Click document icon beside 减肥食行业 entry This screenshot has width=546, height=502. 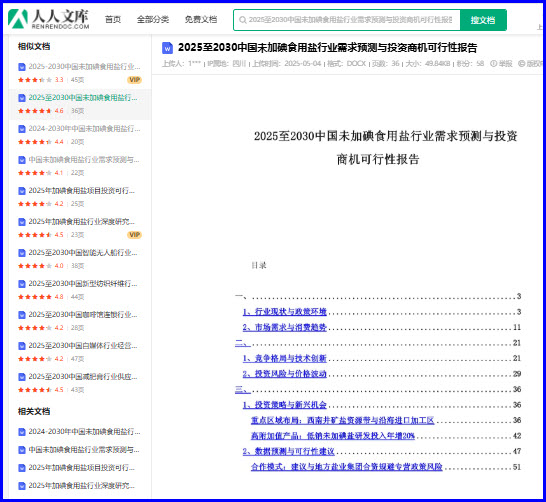pos(22,377)
